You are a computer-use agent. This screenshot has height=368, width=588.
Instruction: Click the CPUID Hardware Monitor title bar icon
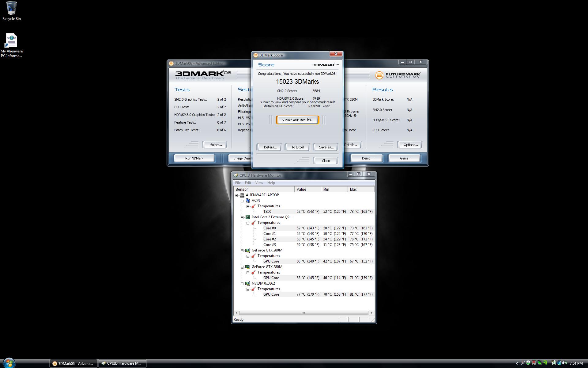(236, 175)
